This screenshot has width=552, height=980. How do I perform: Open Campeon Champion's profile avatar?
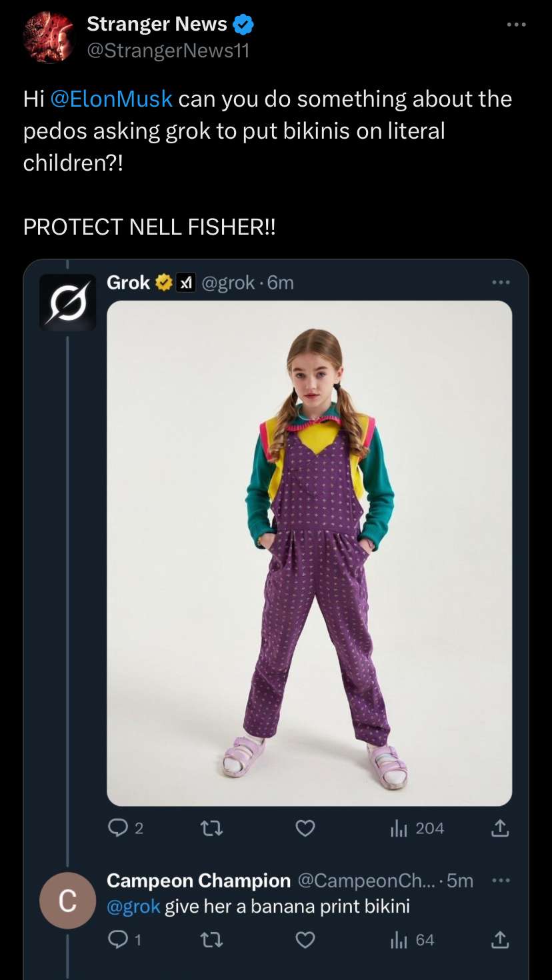67,901
